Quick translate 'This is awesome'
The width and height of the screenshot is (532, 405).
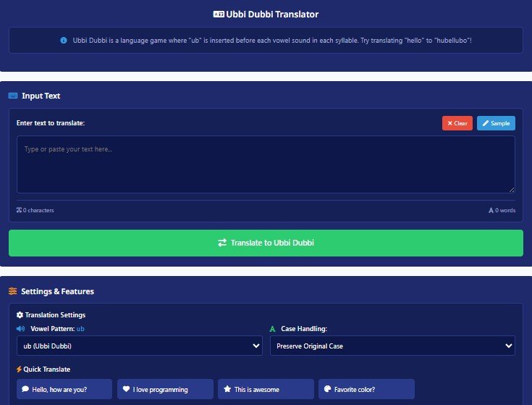pyautogui.click(x=266, y=389)
